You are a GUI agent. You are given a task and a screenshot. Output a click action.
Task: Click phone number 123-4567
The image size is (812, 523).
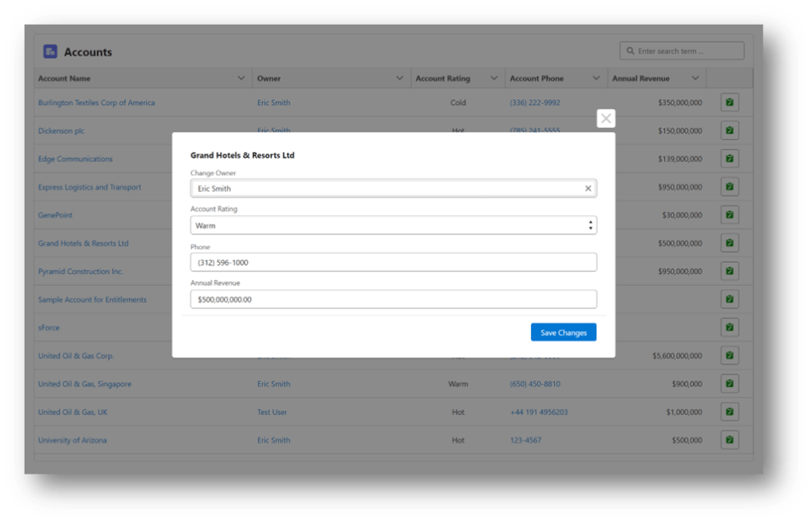[x=525, y=440]
